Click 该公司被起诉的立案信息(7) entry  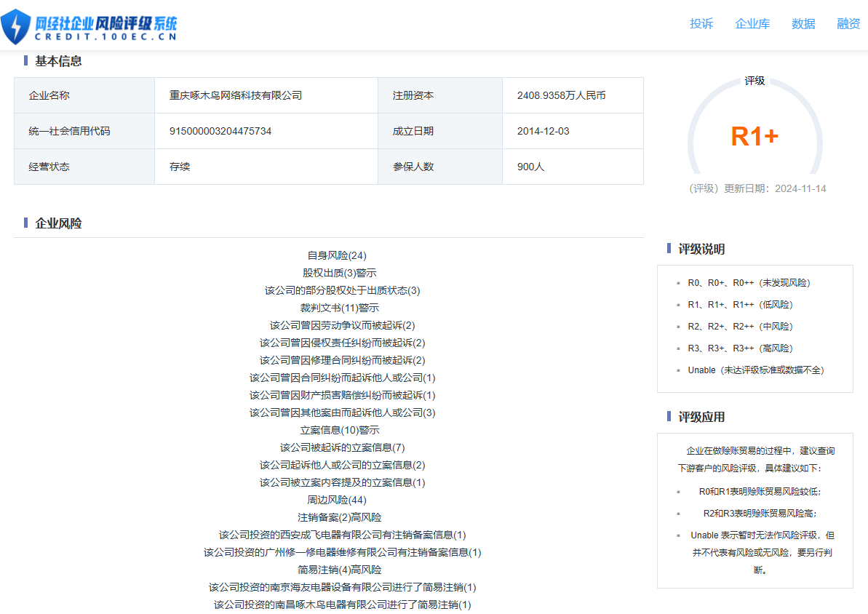(x=343, y=447)
